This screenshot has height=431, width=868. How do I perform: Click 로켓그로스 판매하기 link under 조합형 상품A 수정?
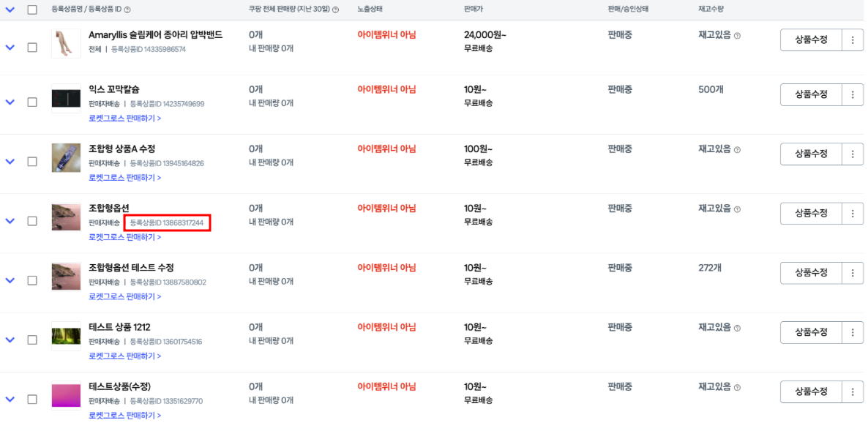pos(125,178)
